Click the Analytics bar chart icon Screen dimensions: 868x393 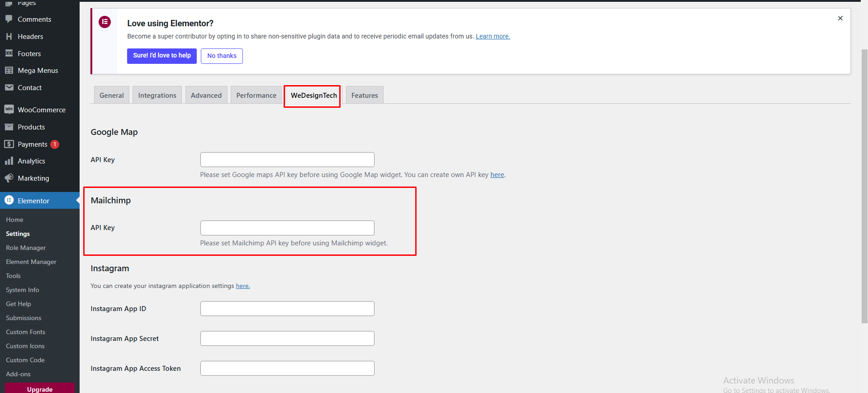click(9, 161)
